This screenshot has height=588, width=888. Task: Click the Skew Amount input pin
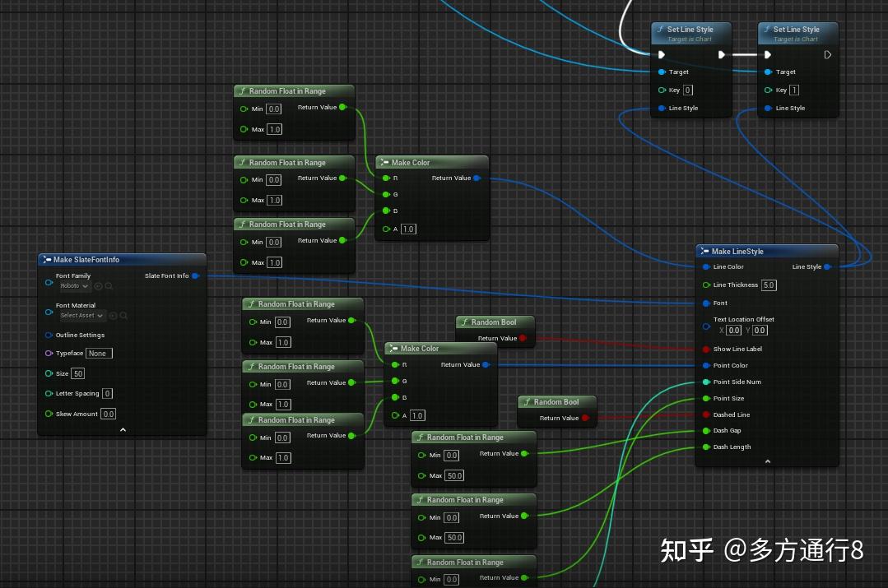pos(49,414)
